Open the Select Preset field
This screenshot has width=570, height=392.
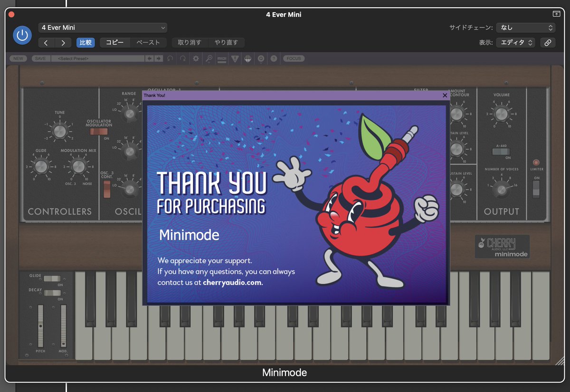click(x=99, y=58)
